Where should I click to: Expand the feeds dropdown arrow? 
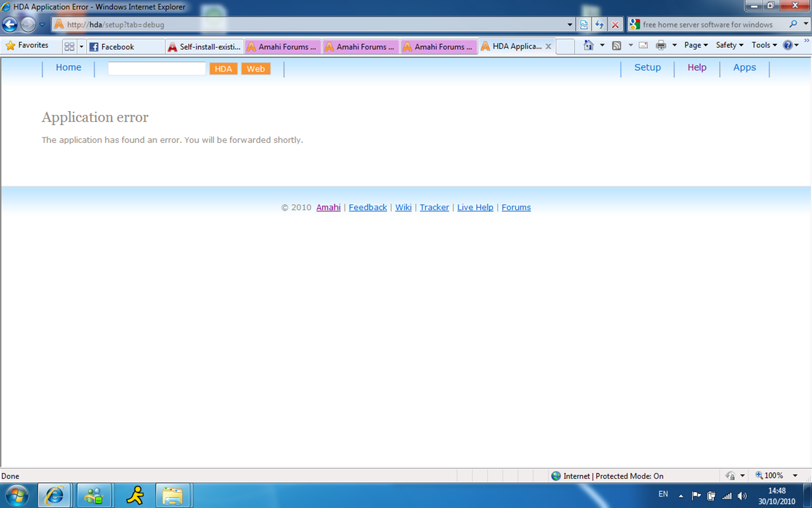click(631, 45)
